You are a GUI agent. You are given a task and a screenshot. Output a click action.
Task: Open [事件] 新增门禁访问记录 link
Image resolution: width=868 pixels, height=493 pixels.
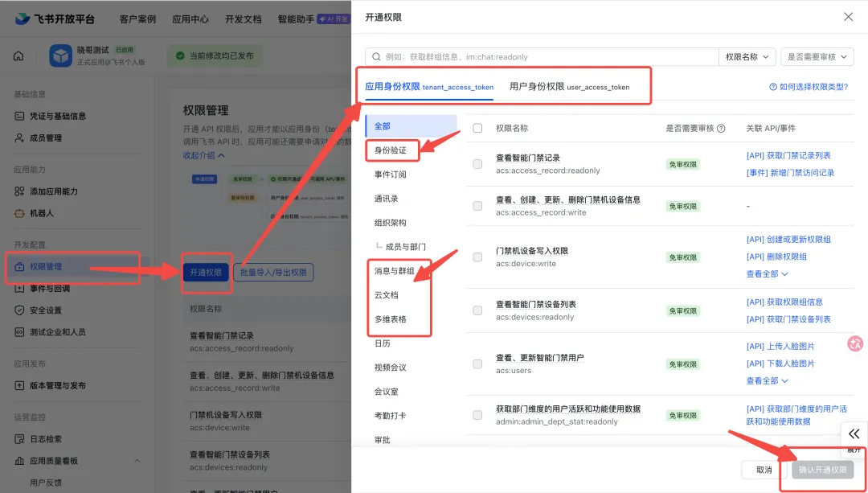point(791,173)
